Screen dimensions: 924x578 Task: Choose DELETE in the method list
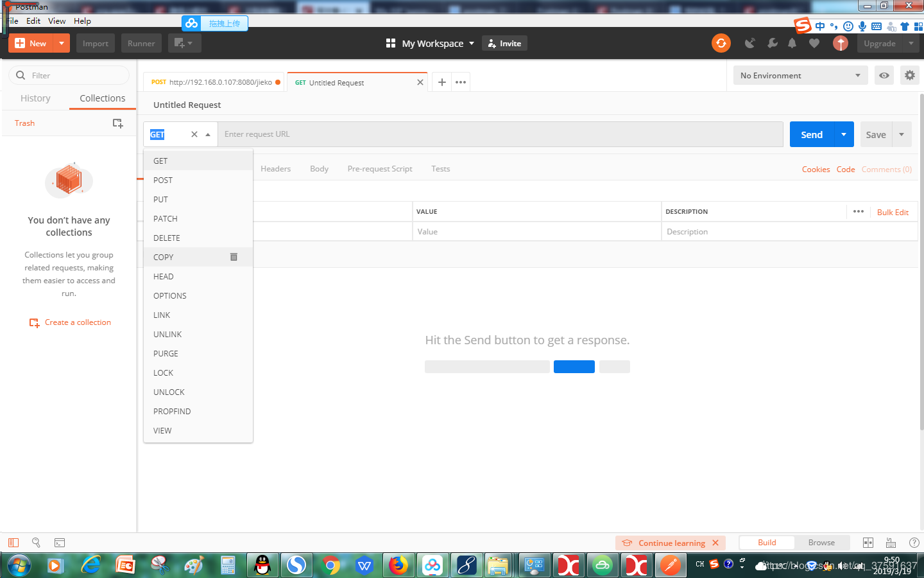(198, 238)
